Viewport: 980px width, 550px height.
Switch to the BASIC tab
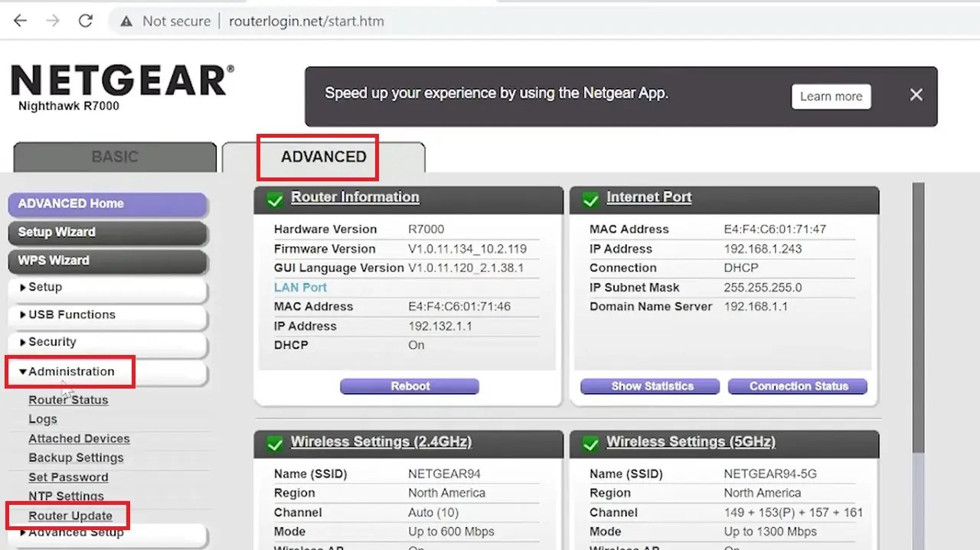point(114,156)
